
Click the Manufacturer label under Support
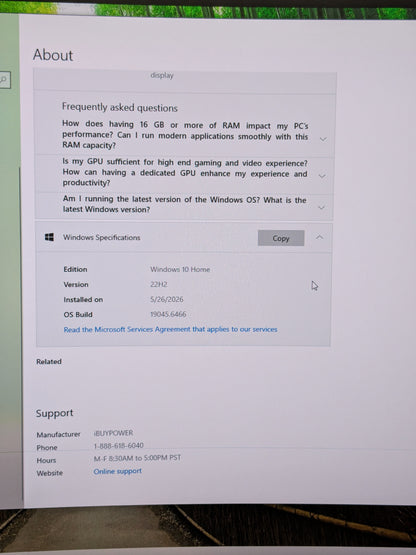[58, 434]
